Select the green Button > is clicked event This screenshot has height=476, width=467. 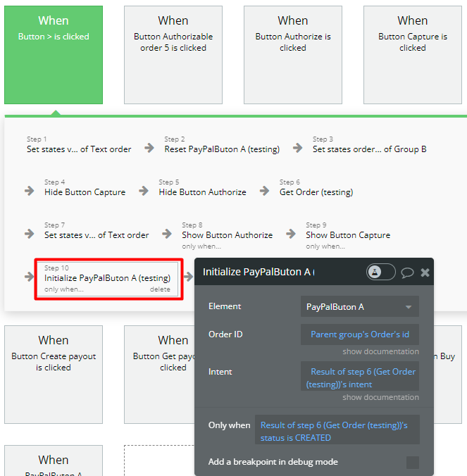(54, 55)
